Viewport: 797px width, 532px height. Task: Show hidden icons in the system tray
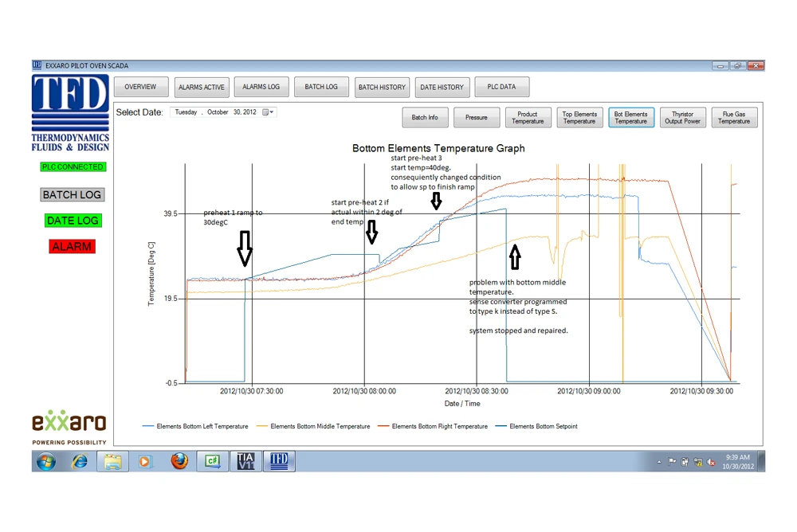[658, 461]
